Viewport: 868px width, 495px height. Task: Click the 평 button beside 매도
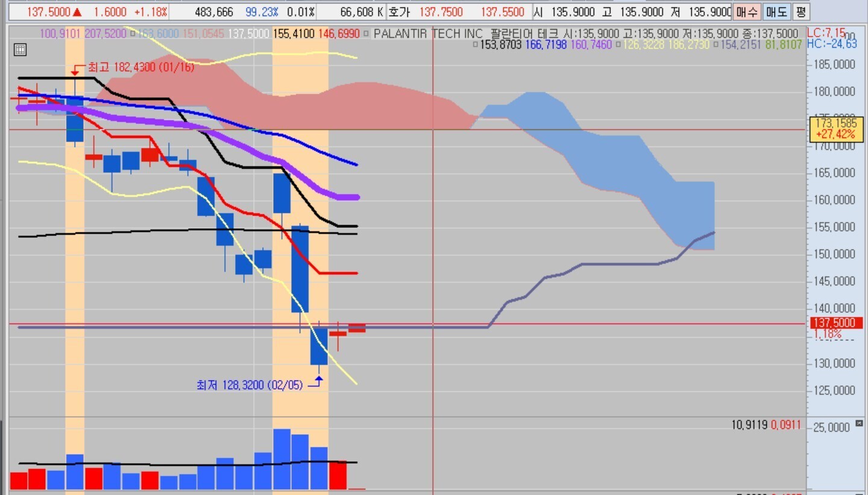[800, 11]
